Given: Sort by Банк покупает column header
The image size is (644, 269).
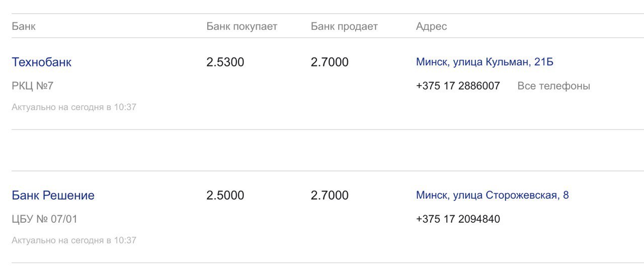Looking at the screenshot, I should pos(242,26).
